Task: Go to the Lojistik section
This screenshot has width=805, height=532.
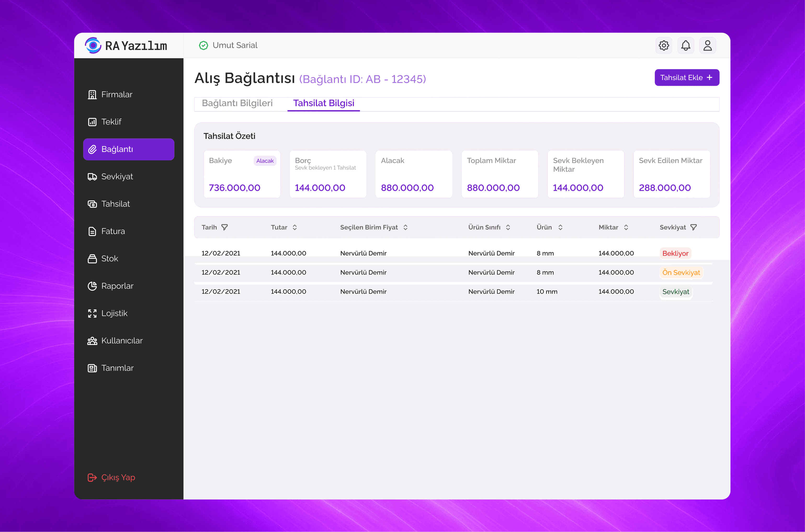Action: coord(114,314)
